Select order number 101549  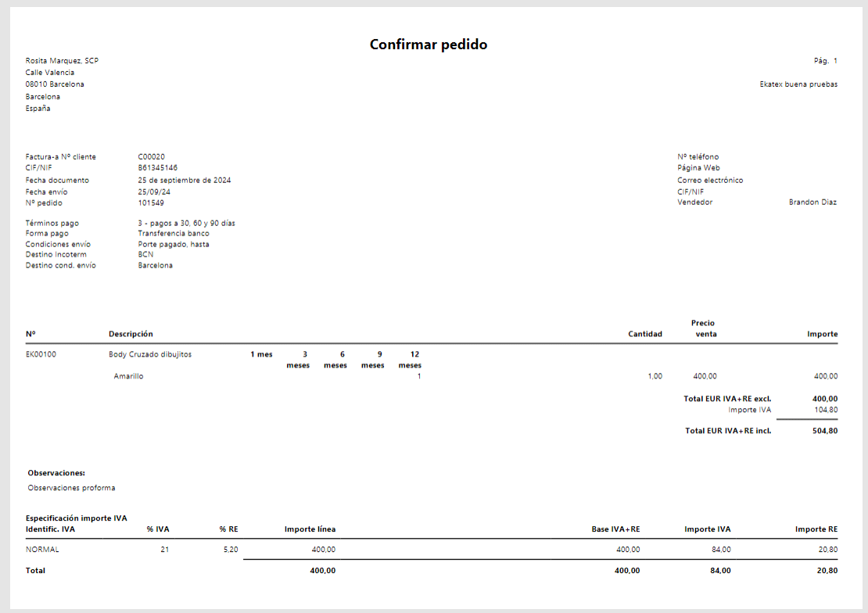coord(150,203)
